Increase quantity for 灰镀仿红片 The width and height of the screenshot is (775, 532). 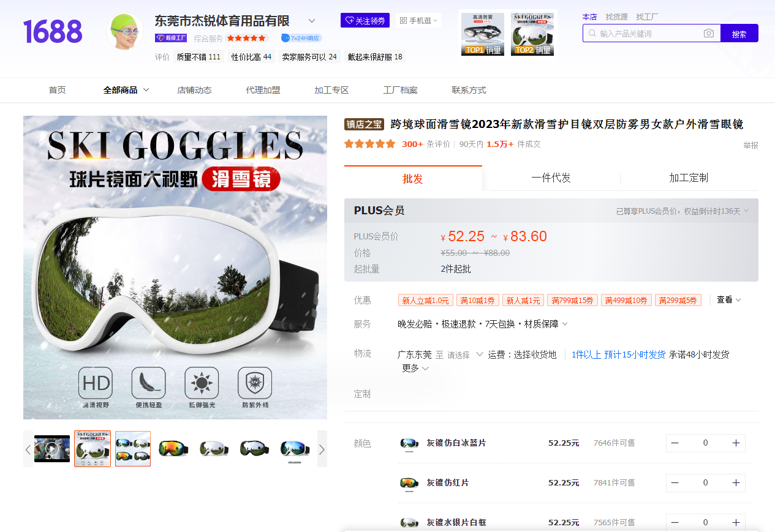(x=736, y=483)
